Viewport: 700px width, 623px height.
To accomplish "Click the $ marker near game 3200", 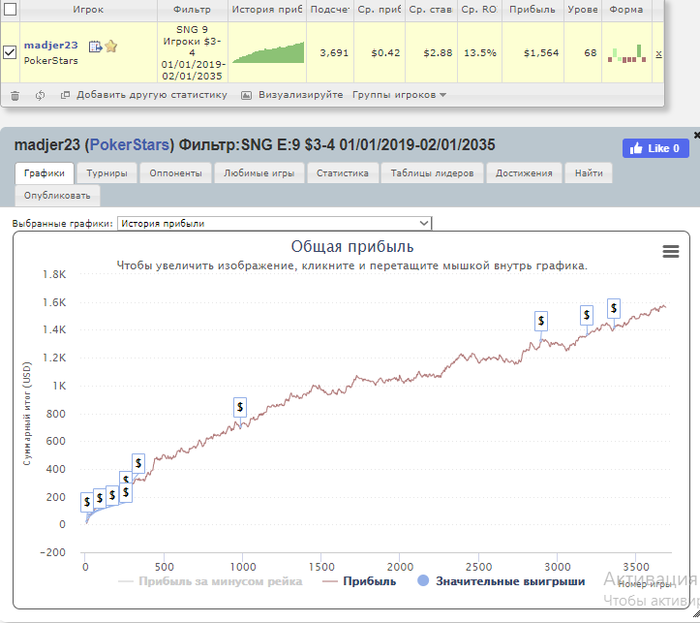I will 587,316.
